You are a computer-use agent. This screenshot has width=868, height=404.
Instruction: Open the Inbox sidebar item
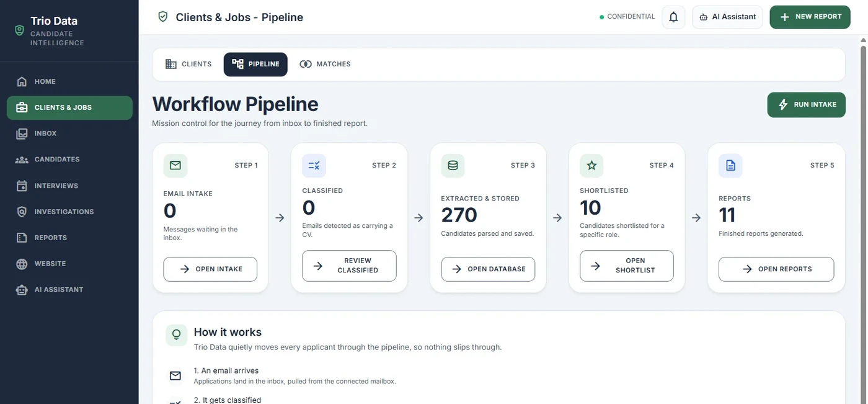[x=69, y=133]
